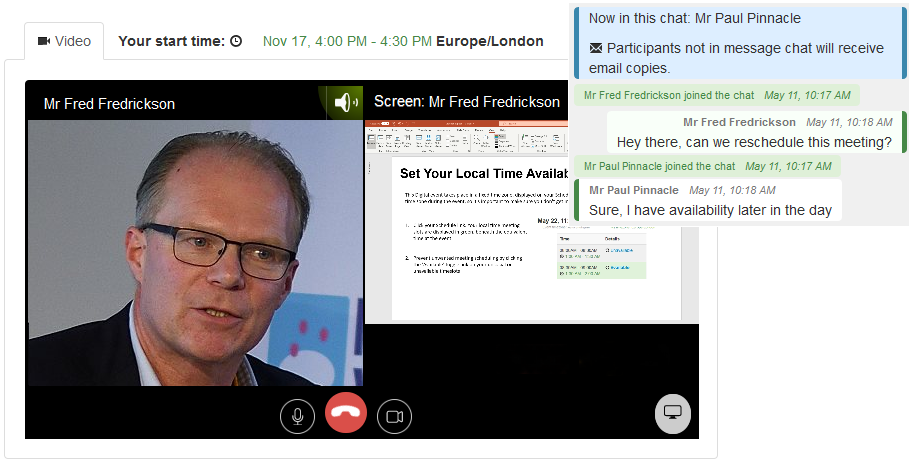Click the Europe/London timezone label

click(x=489, y=41)
